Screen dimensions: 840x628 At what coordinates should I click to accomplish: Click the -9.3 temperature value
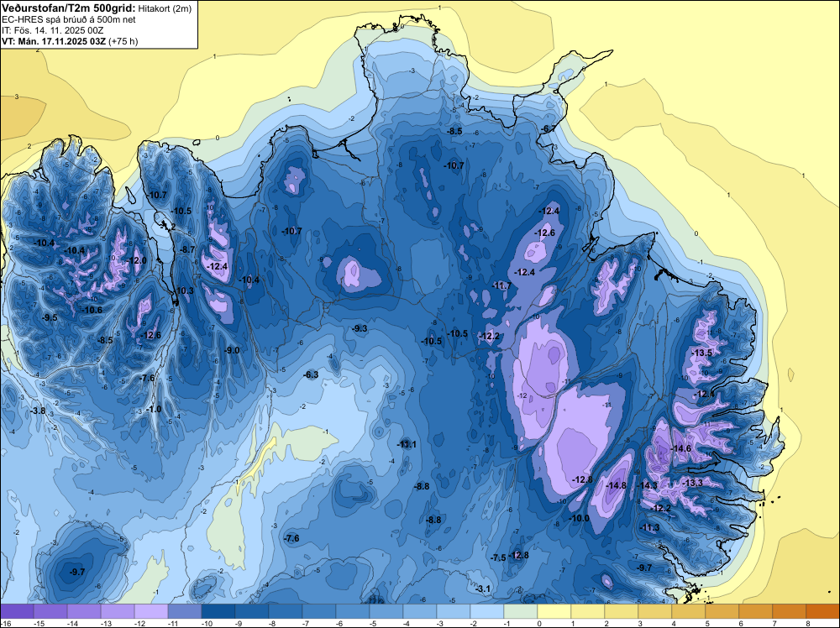tap(360, 328)
